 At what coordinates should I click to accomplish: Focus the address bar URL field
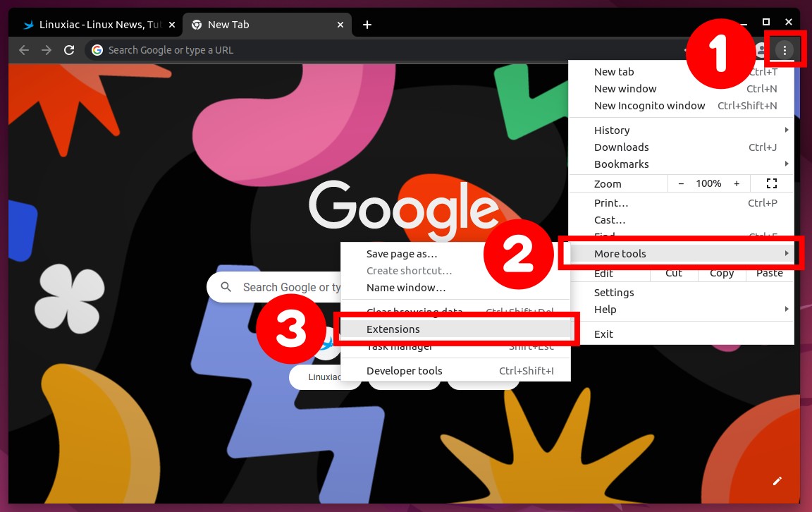[x=393, y=50]
